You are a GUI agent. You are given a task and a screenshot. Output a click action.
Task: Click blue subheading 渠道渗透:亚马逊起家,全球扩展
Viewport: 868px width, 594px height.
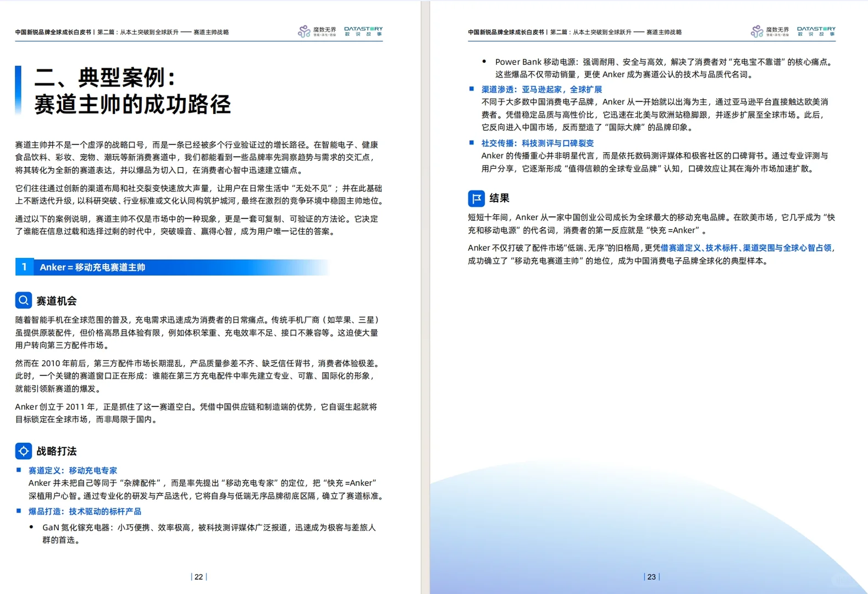pyautogui.click(x=541, y=89)
